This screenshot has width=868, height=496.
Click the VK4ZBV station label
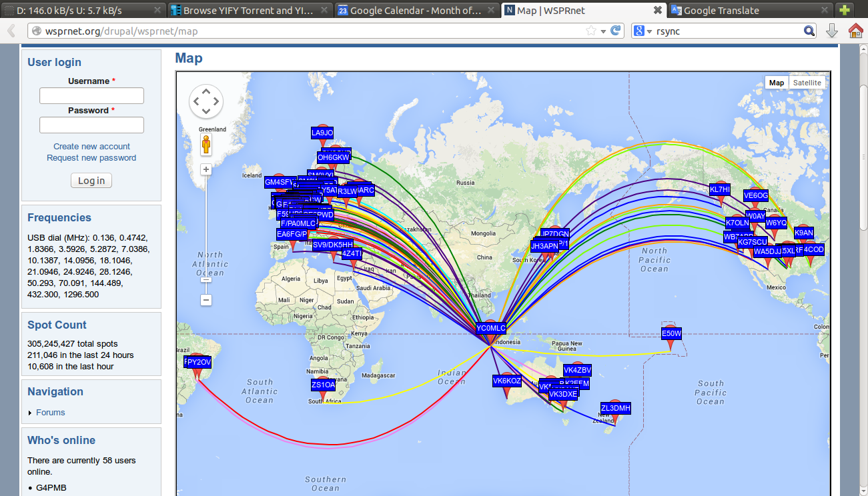[x=577, y=370]
